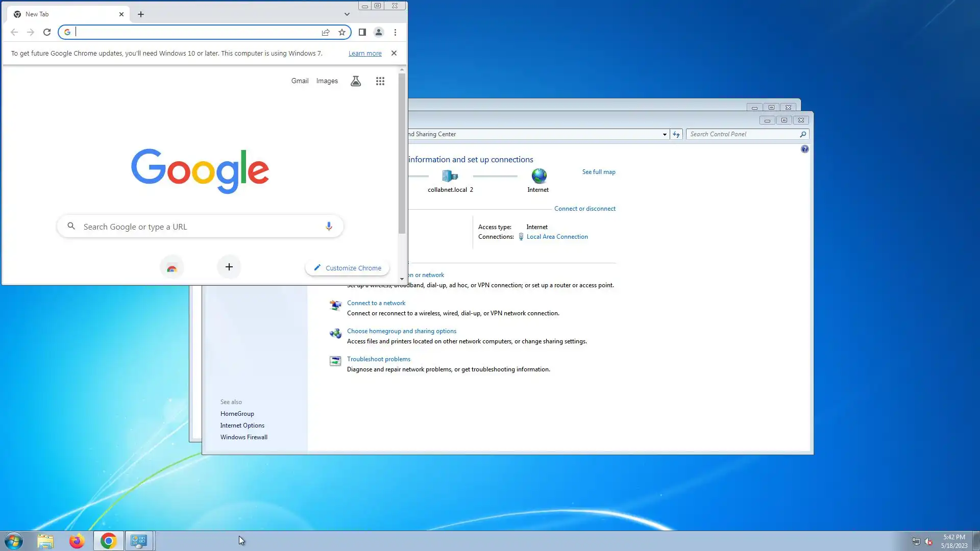
Task: Focus the Search Control Panel field
Action: pyautogui.click(x=743, y=134)
